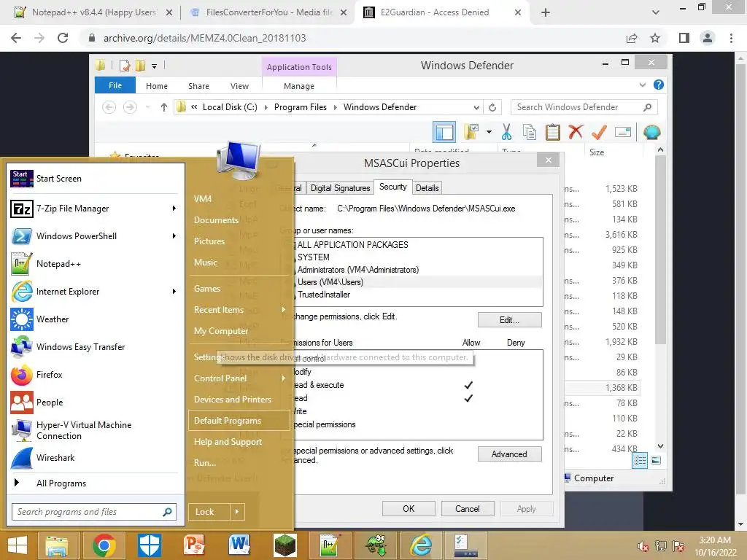Click the blue Help question mark icon

pyautogui.click(x=659, y=85)
